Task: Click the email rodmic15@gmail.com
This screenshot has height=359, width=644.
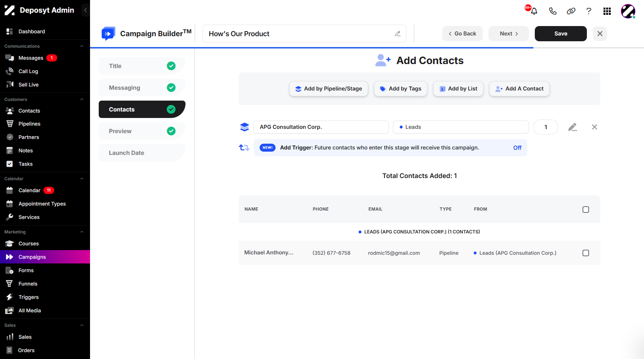Action: (394, 253)
